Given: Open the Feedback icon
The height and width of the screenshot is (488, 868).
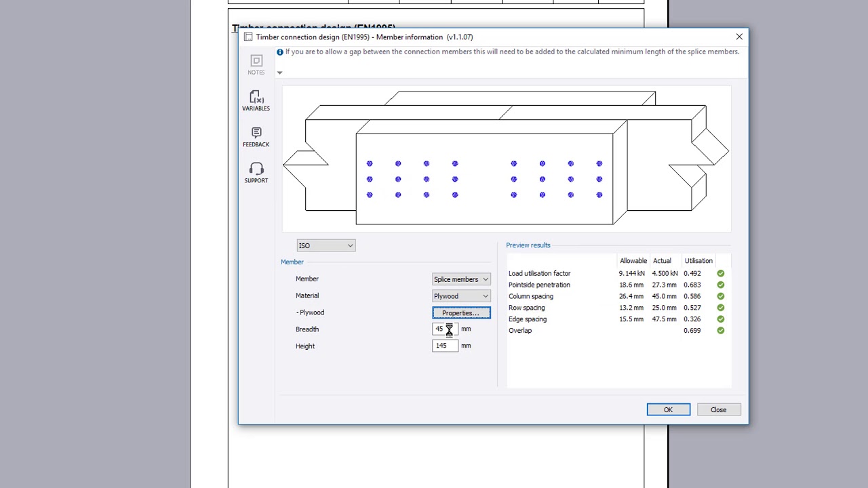Looking at the screenshot, I should 256,133.
